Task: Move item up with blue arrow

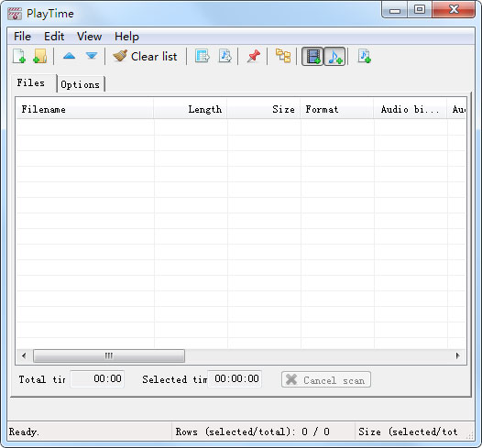Action: pyautogui.click(x=69, y=56)
